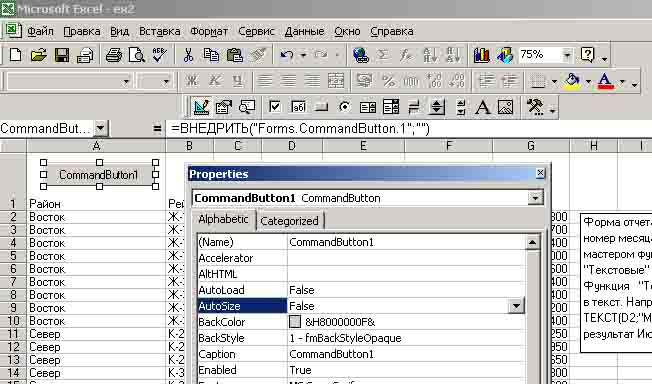Select row 11 header
The image size is (652, 384).
[x=13, y=334]
